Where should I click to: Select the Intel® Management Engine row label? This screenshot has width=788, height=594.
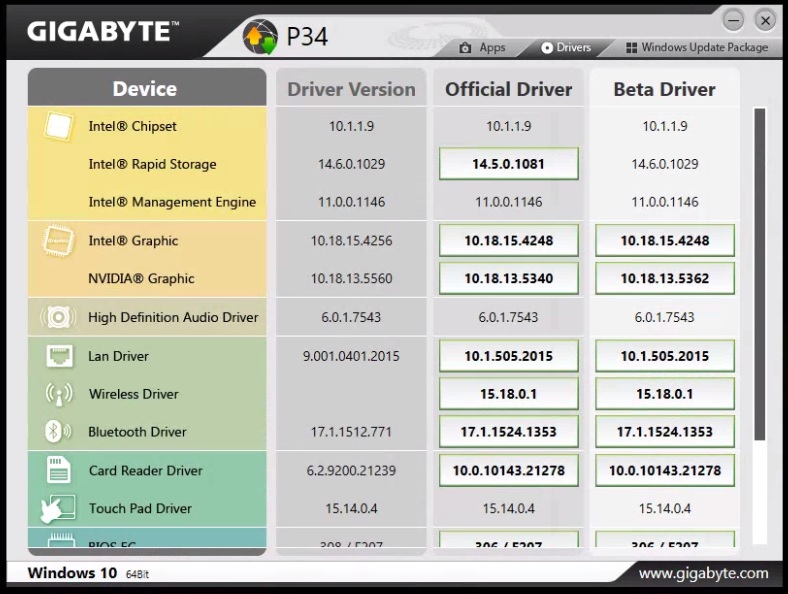(172, 202)
